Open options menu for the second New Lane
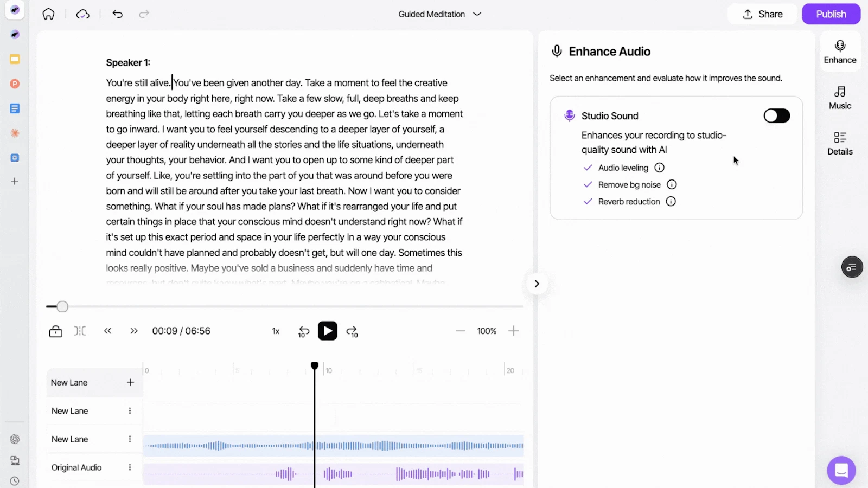This screenshot has width=868, height=488. (130, 410)
